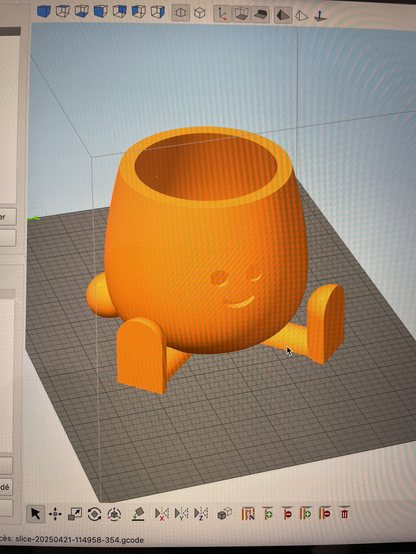
Task: Toggle the print bed display
Action: coord(260,15)
